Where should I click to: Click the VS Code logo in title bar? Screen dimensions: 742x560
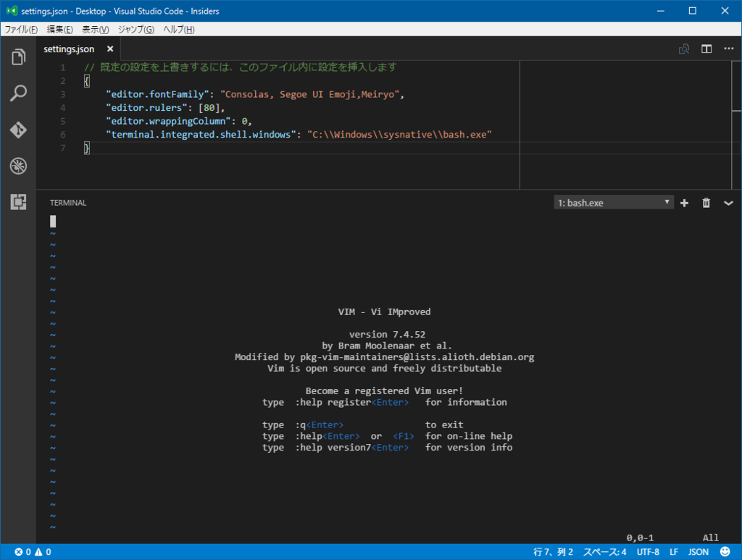point(11,10)
